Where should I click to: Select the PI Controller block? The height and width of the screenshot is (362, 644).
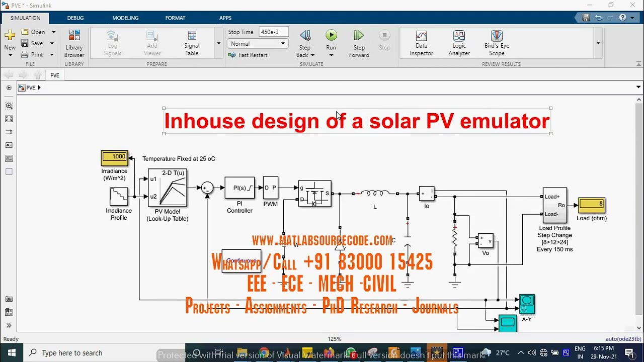pos(239,188)
